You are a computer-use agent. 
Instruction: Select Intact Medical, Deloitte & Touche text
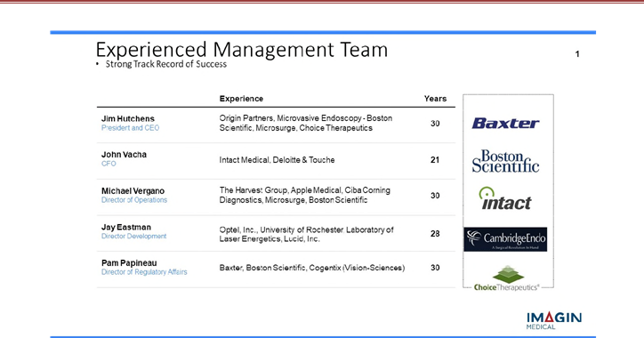(277, 160)
